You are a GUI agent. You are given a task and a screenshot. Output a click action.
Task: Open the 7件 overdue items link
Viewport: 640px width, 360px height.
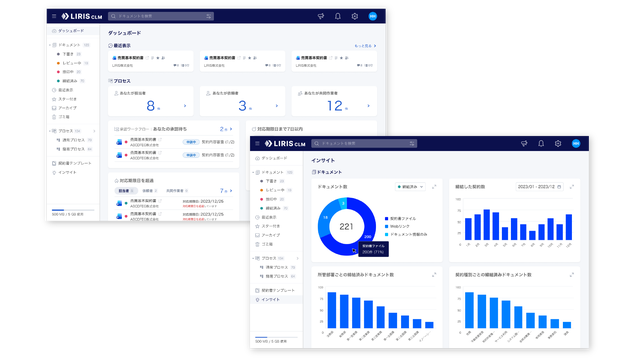pos(226,191)
